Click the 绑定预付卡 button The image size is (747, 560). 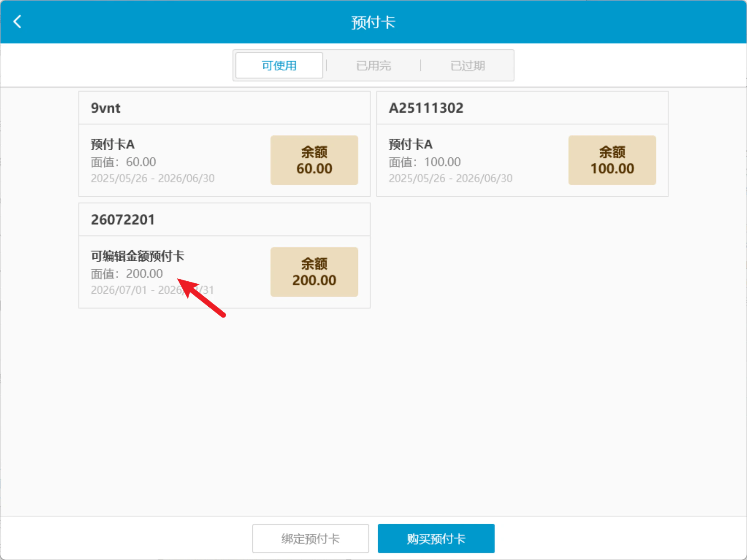(310, 538)
